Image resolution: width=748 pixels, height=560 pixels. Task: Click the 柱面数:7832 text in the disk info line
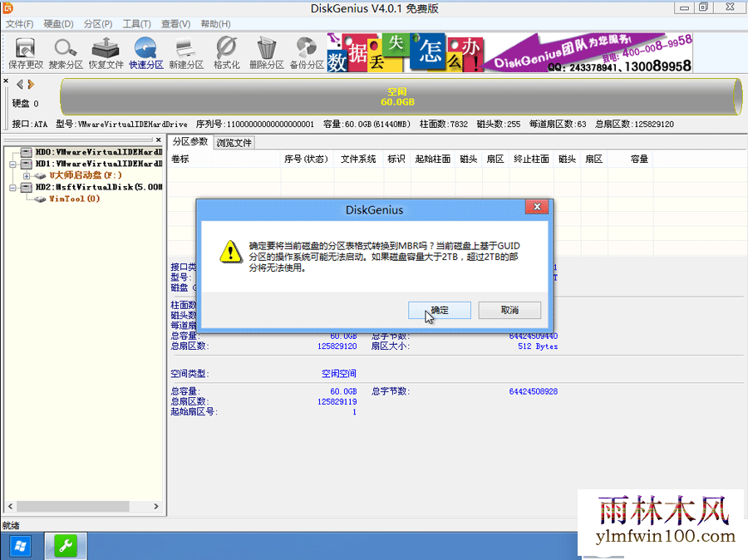444,125
